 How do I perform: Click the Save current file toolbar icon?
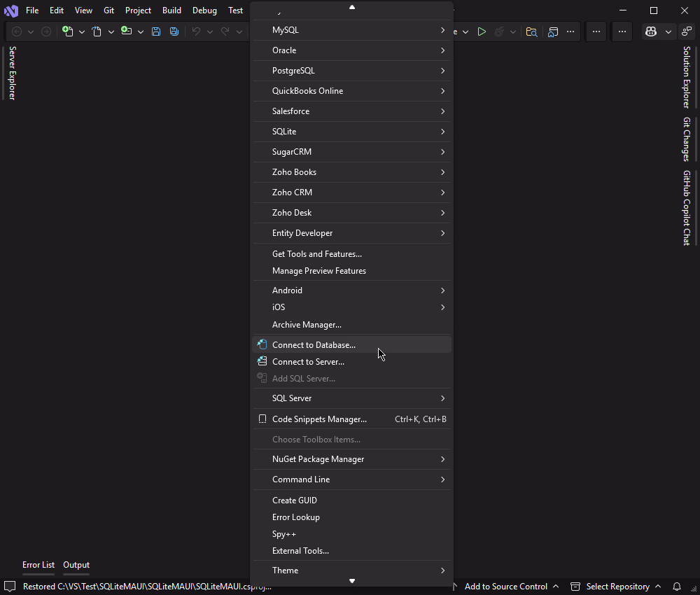click(x=156, y=31)
